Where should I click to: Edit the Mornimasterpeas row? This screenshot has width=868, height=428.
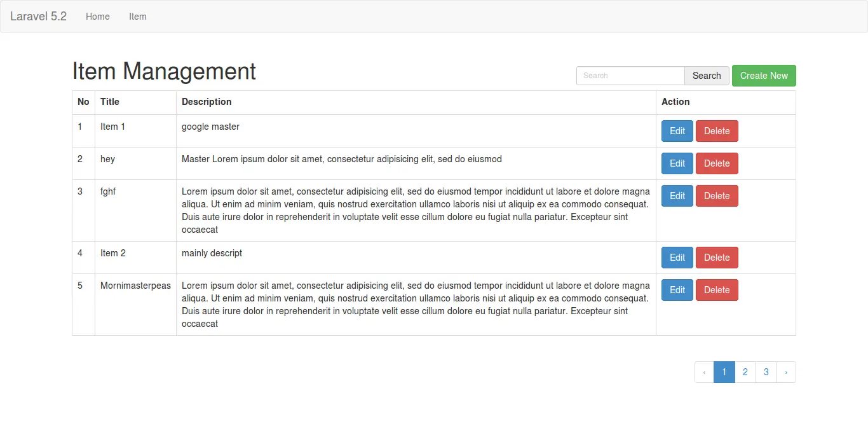(677, 290)
